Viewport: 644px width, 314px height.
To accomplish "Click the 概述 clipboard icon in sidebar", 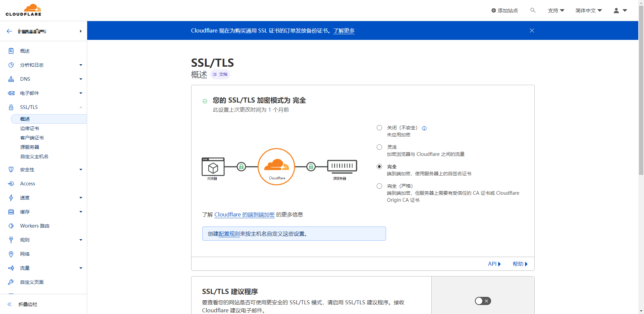I will [x=11, y=51].
